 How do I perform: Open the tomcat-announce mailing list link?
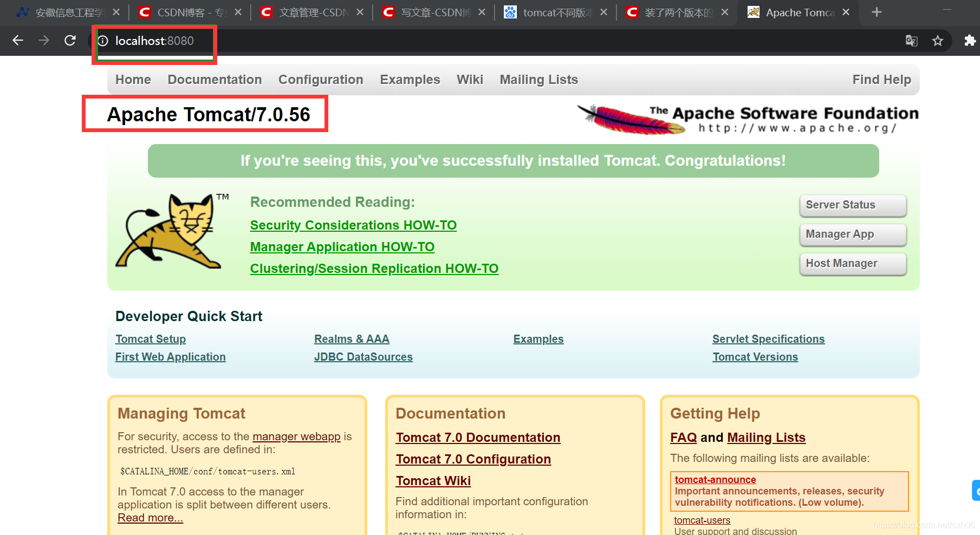click(715, 480)
